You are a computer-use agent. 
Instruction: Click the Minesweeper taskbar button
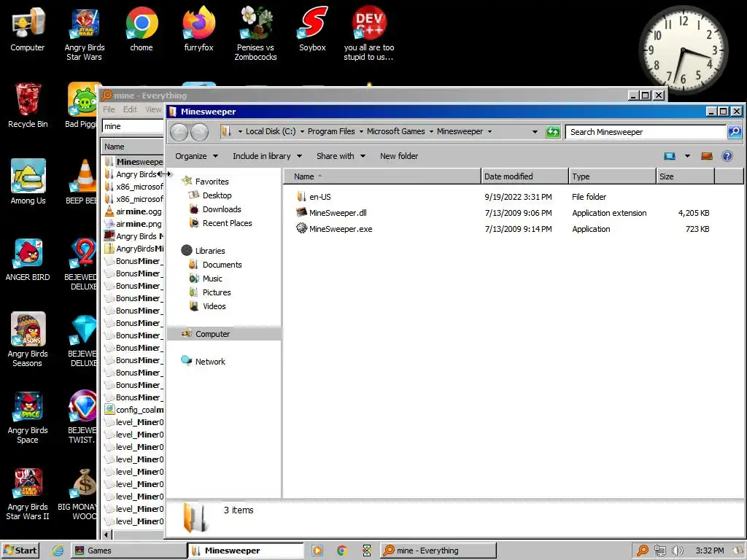coord(245,551)
